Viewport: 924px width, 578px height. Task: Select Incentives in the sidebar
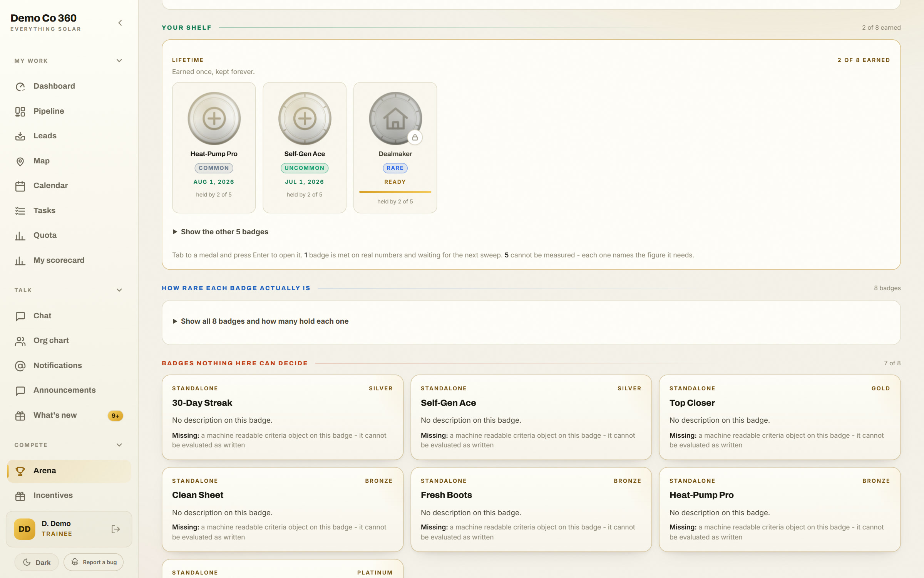[69, 496]
